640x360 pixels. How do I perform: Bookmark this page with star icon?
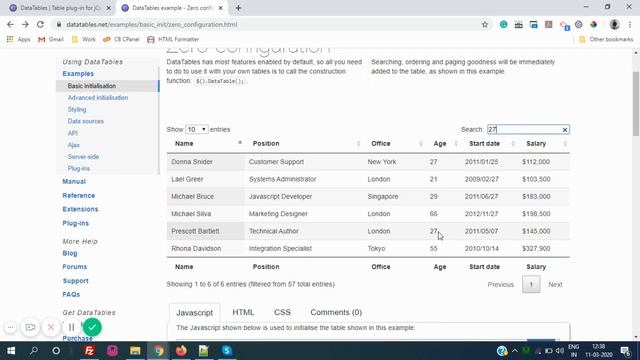(x=485, y=24)
